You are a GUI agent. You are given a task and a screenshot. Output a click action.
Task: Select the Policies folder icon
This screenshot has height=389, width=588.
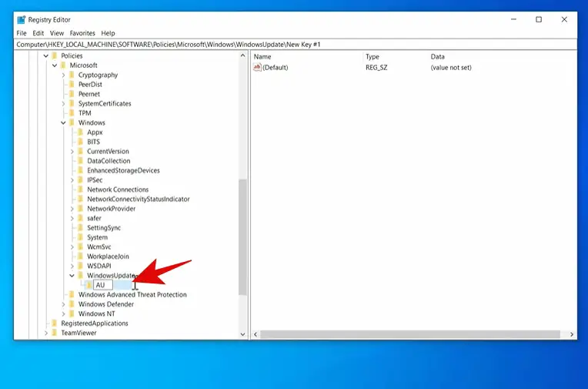click(55, 55)
